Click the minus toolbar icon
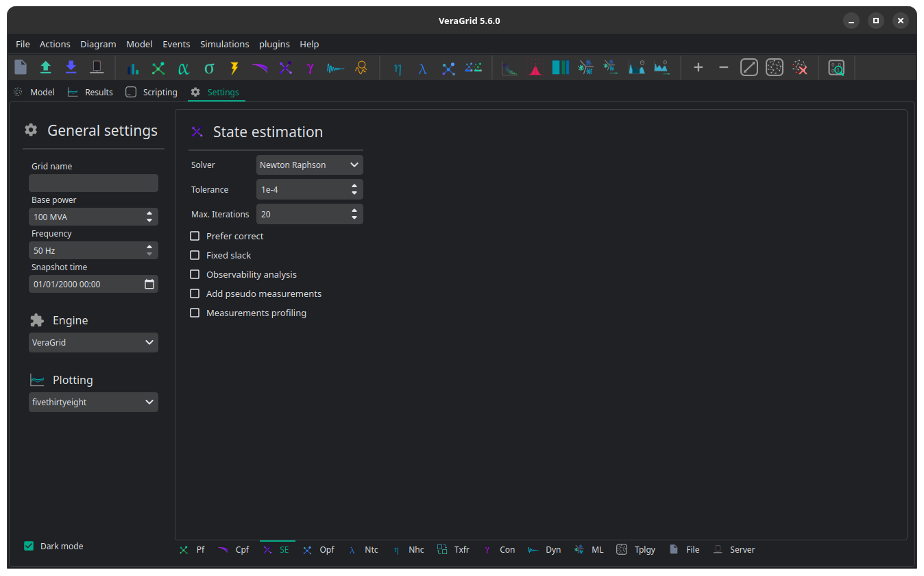 coord(724,68)
